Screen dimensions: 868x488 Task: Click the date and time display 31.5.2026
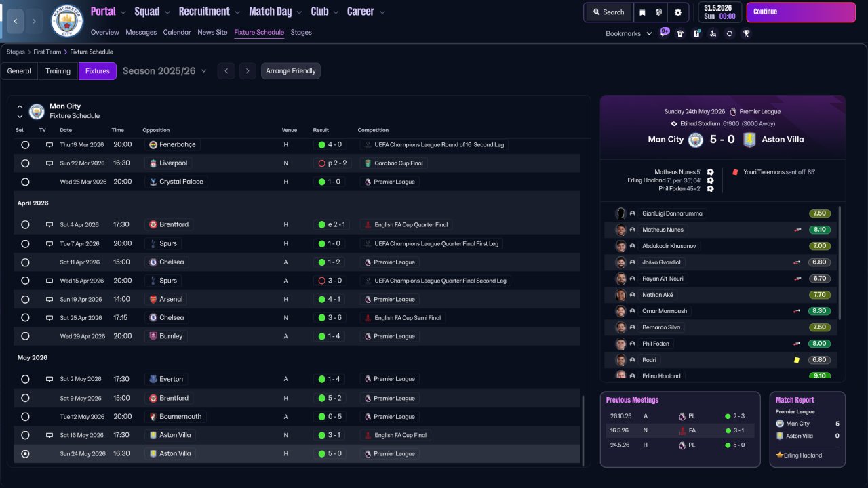pos(719,12)
